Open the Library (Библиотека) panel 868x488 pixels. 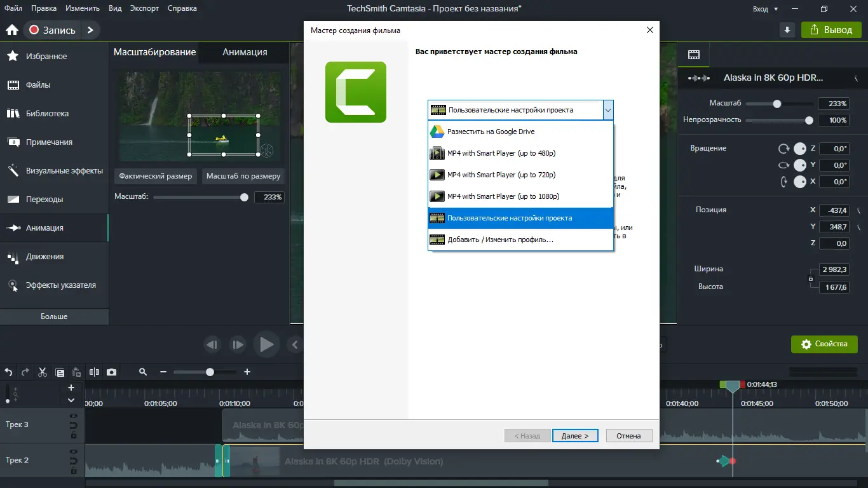(54, 114)
